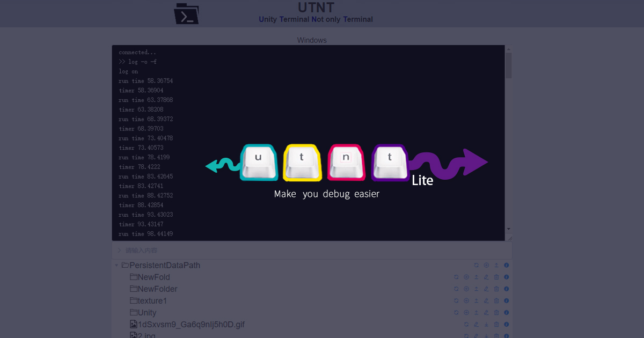Click the purple t key in banner
Screen dimensions: 644x338
[390, 162]
